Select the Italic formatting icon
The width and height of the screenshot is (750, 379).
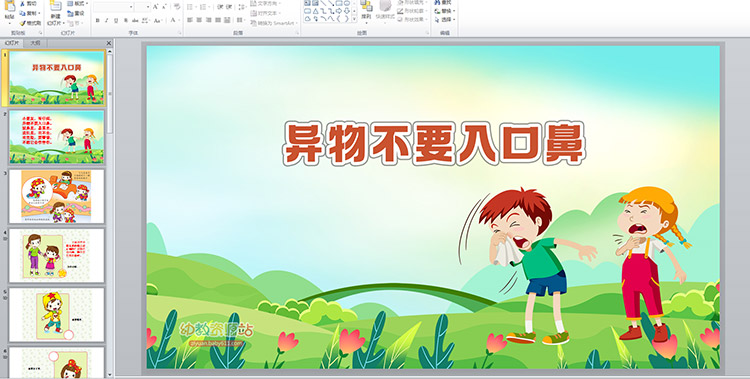click(107, 21)
